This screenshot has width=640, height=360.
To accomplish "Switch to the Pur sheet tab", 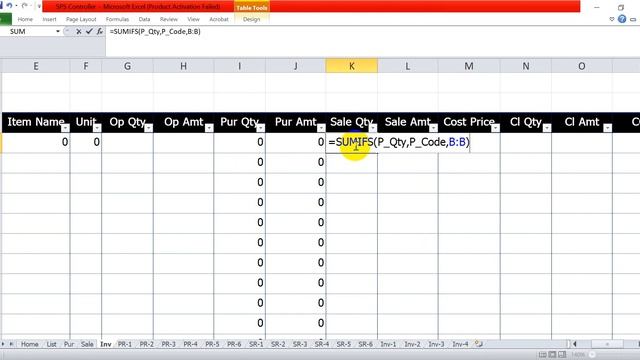I will (x=69, y=344).
